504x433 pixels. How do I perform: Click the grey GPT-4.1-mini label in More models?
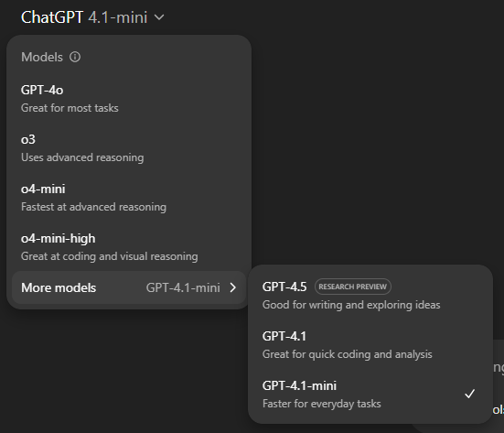tap(183, 287)
